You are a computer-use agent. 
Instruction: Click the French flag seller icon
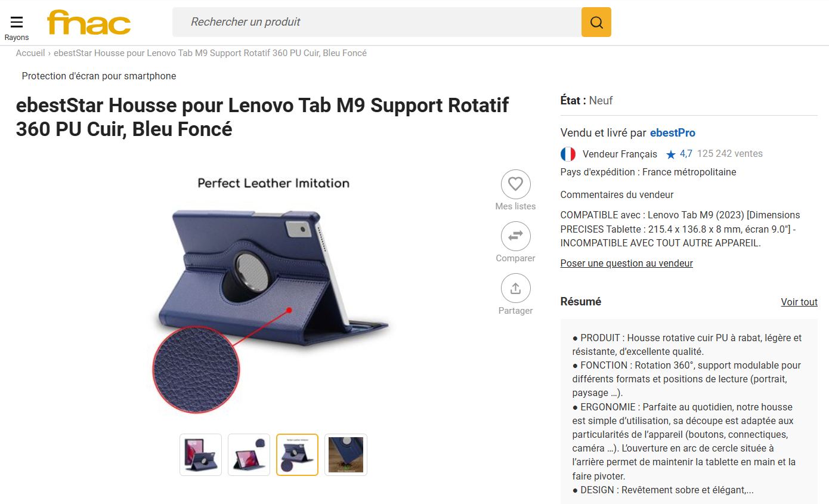pyautogui.click(x=568, y=154)
